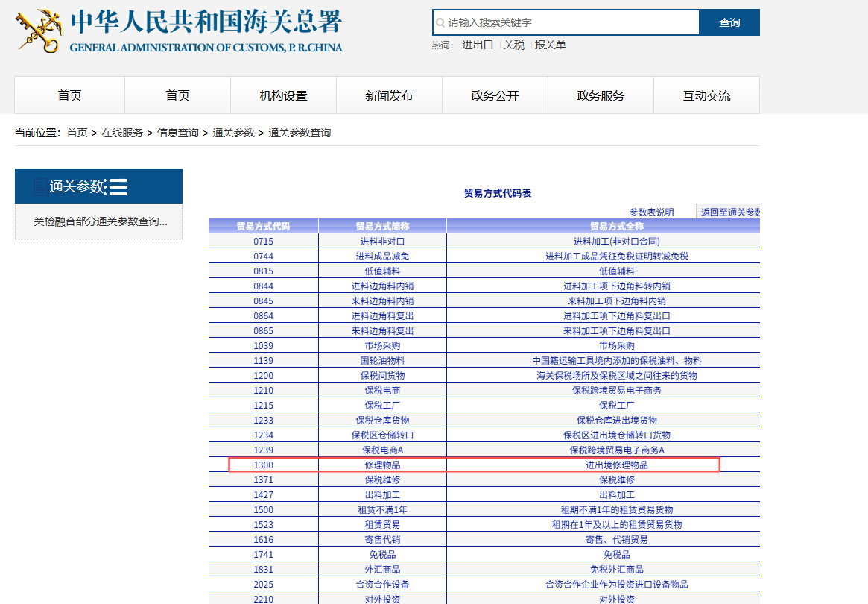Select cell 保税仓库货物
Screen dimensions: 868x604
382,421
